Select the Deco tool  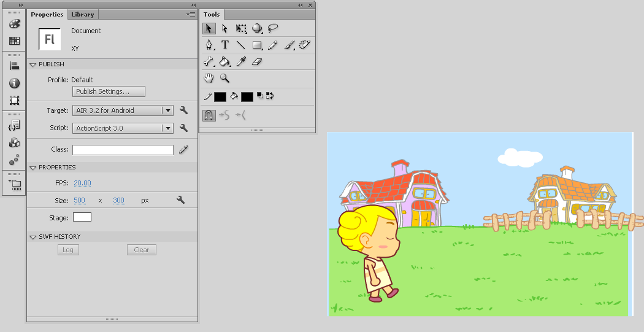tap(305, 45)
